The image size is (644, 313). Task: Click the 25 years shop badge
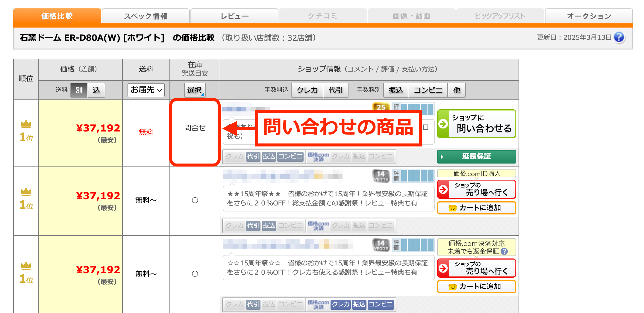[x=381, y=107]
